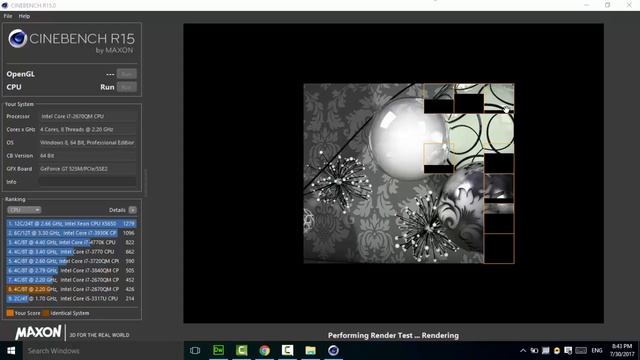Click the Performing Render Test status text
This screenshot has width=640, height=360.
(393, 336)
